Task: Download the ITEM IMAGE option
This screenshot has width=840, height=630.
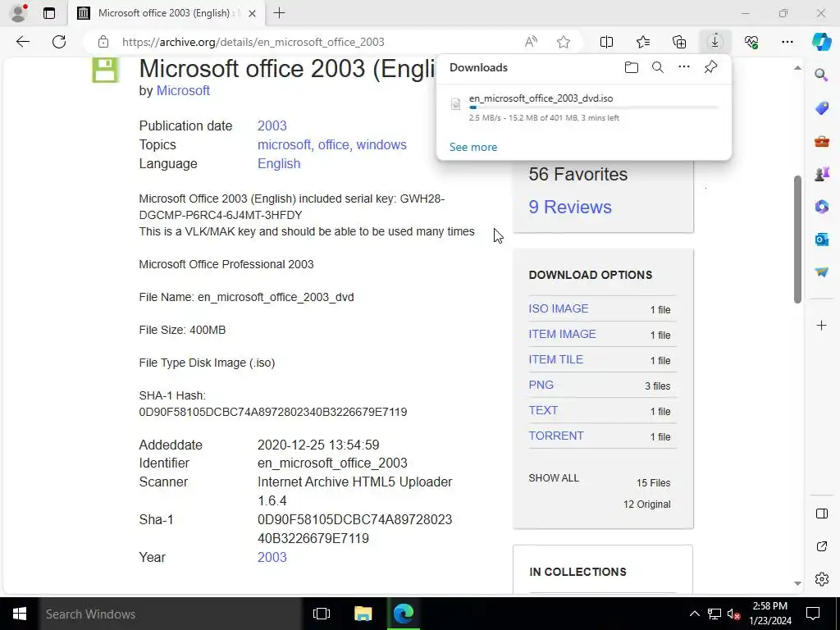Action: (562, 334)
